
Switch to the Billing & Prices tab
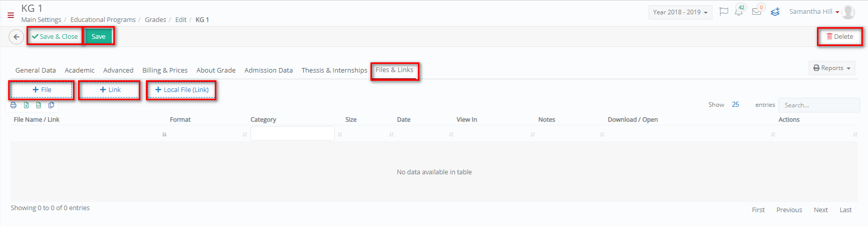165,71
